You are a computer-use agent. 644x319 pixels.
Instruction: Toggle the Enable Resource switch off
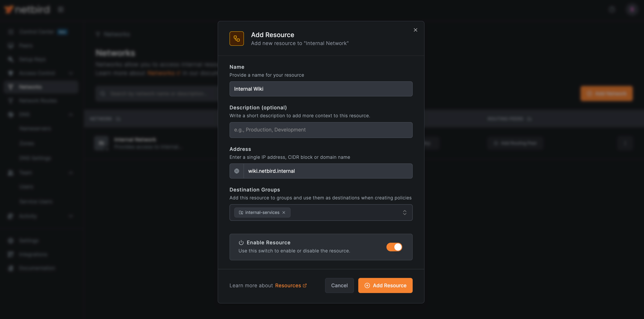coord(394,247)
